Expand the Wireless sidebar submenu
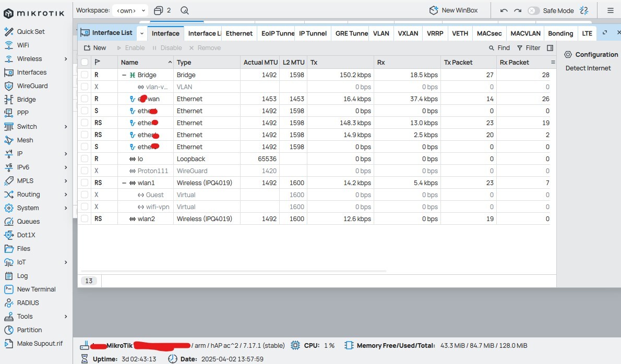This screenshot has width=621, height=364. pyautogui.click(x=66, y=59)
